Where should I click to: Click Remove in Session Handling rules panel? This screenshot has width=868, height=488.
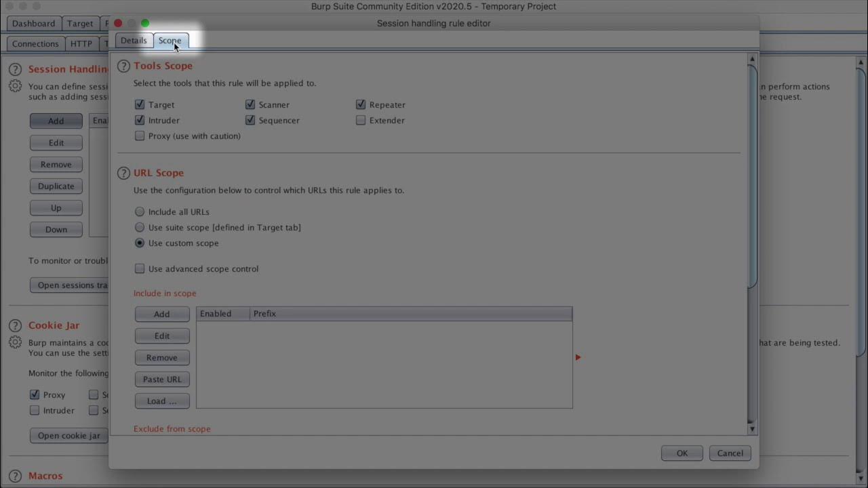click(x=56, y=164)
